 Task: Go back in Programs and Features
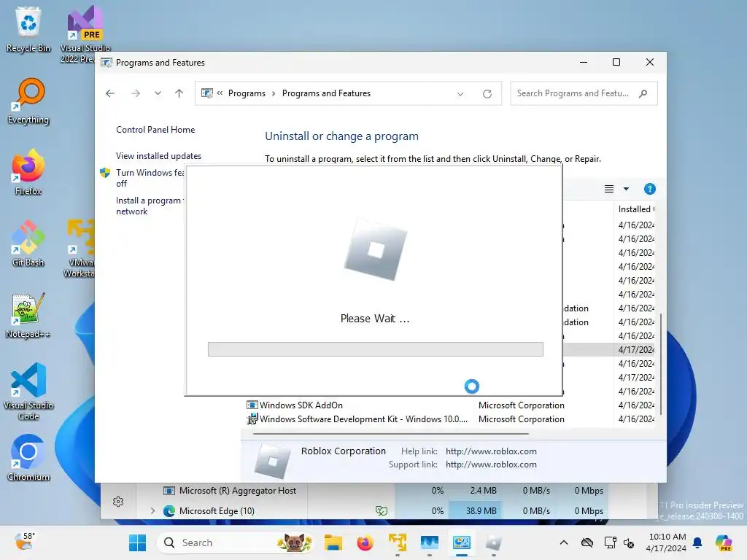(110, 93)
